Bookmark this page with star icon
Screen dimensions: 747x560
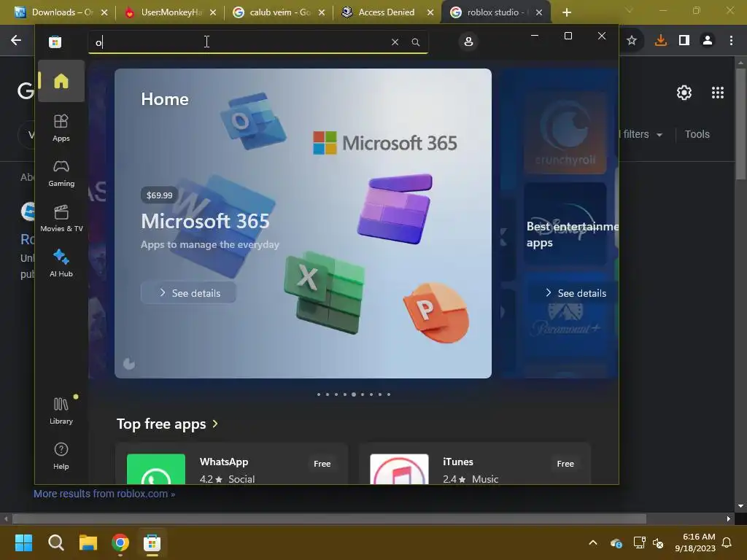(631, 41)
